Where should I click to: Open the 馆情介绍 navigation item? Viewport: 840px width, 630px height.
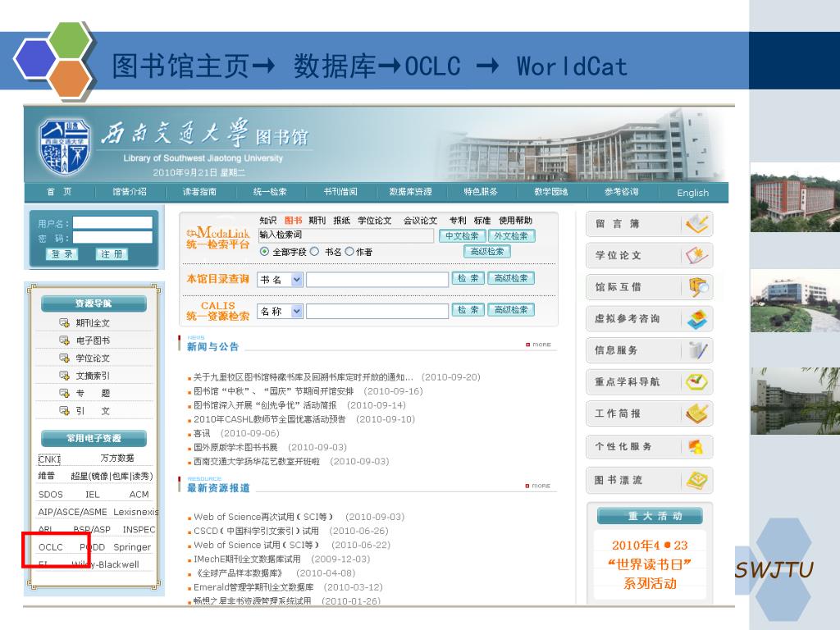point(129,192)
